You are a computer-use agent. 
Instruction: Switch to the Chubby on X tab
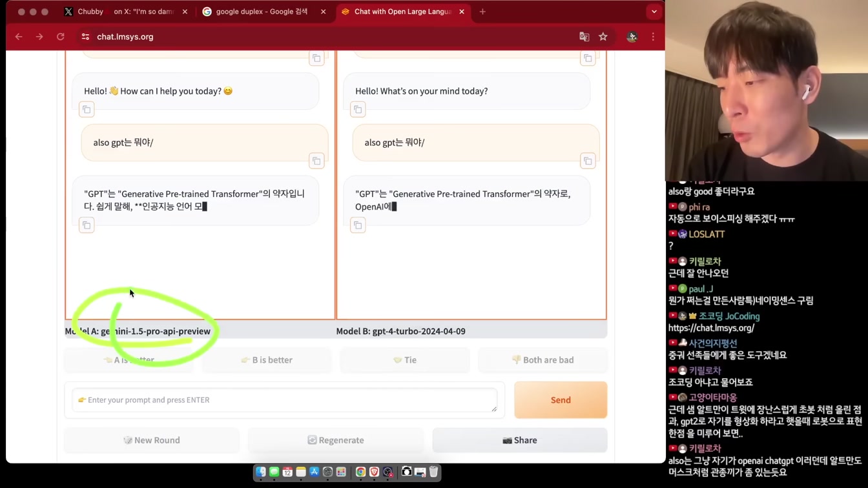point(126,12)
